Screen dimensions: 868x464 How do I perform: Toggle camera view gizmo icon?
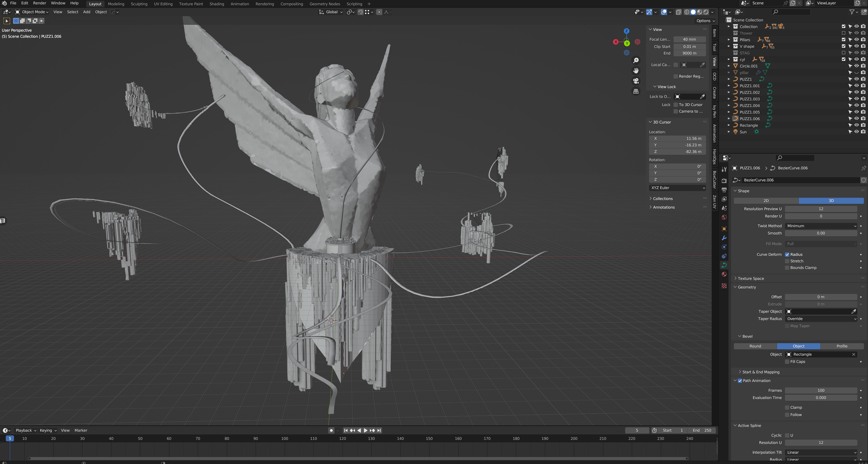(x=636, y=81)
